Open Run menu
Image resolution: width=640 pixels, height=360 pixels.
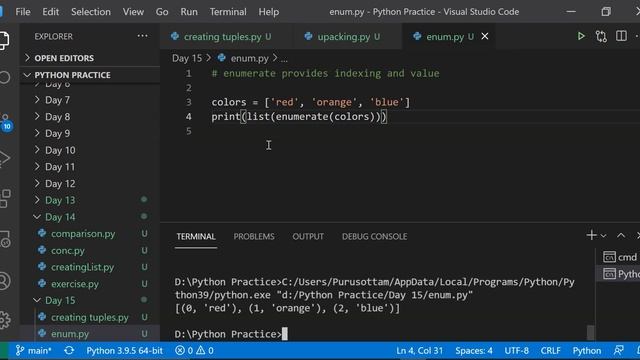pos(189,12)
